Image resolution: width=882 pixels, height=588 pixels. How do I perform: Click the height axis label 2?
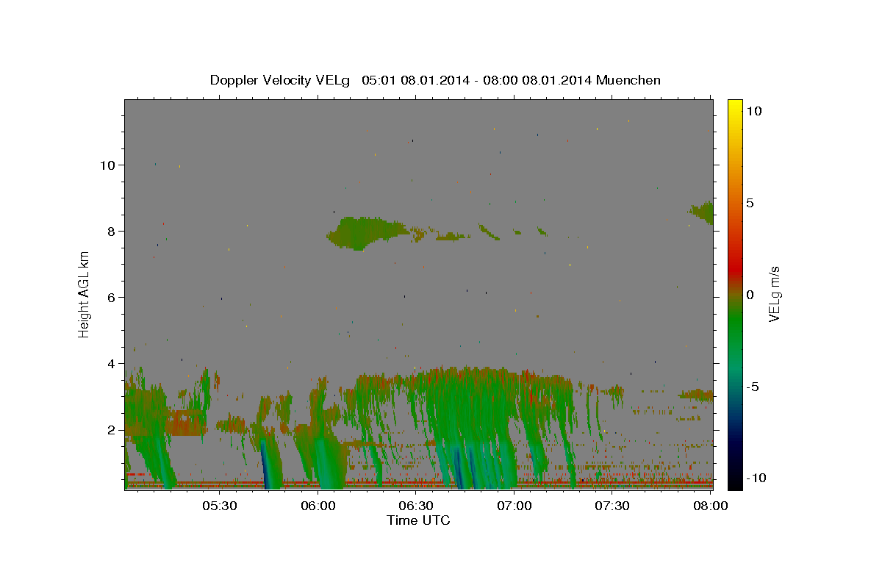111,430
